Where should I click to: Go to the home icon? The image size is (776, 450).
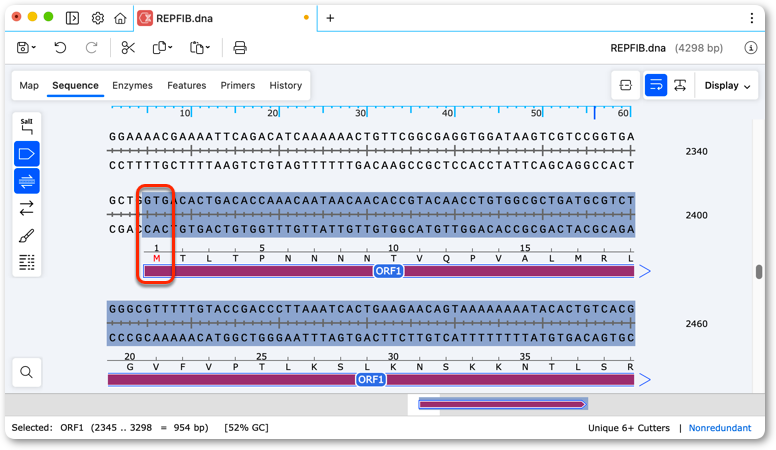click(120, 18)
